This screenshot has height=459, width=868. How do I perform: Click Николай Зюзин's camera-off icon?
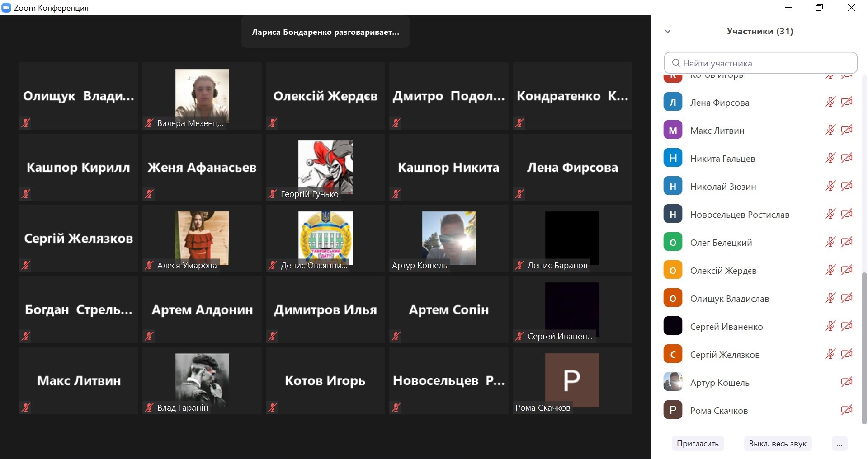click(847, 186)
